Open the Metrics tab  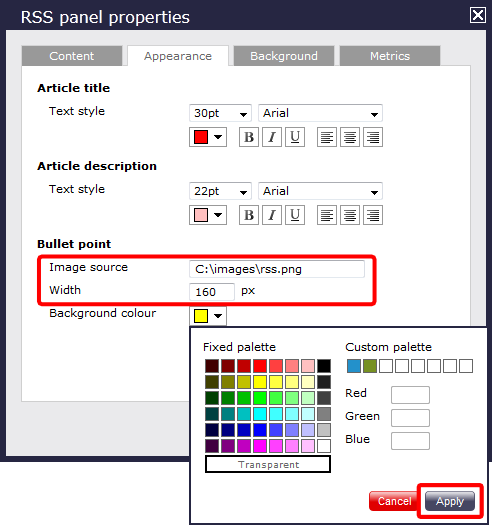[x=390, y=56]
